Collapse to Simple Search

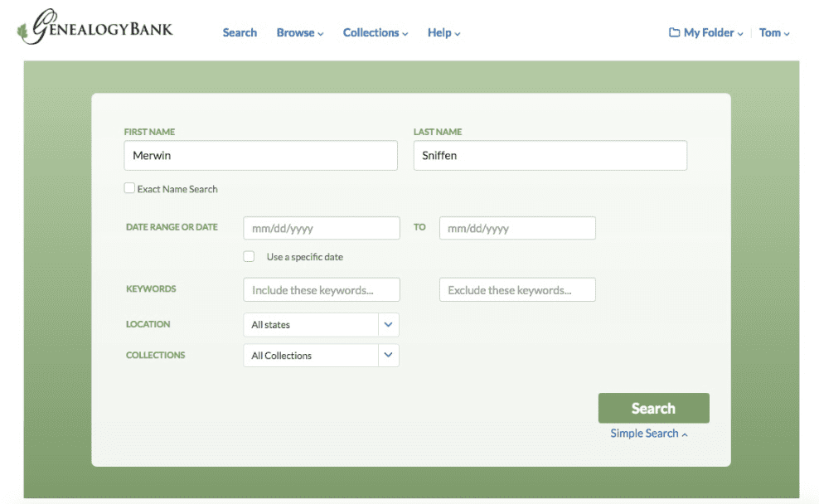click(649, 434)
